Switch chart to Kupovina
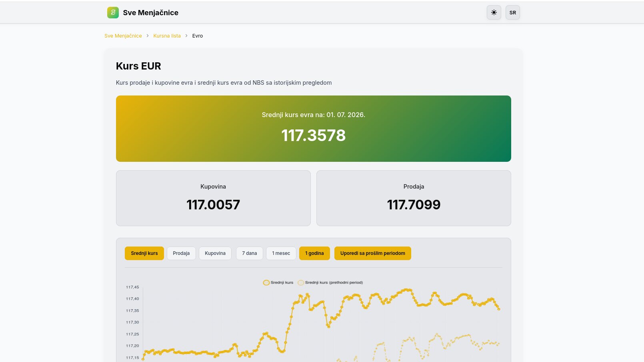This screenshot has width=644, height=362. [x=215, y=253]
